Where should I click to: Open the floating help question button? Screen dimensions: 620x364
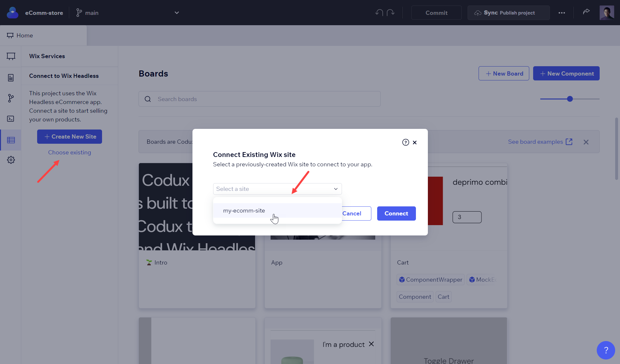(x=606, y=350)
